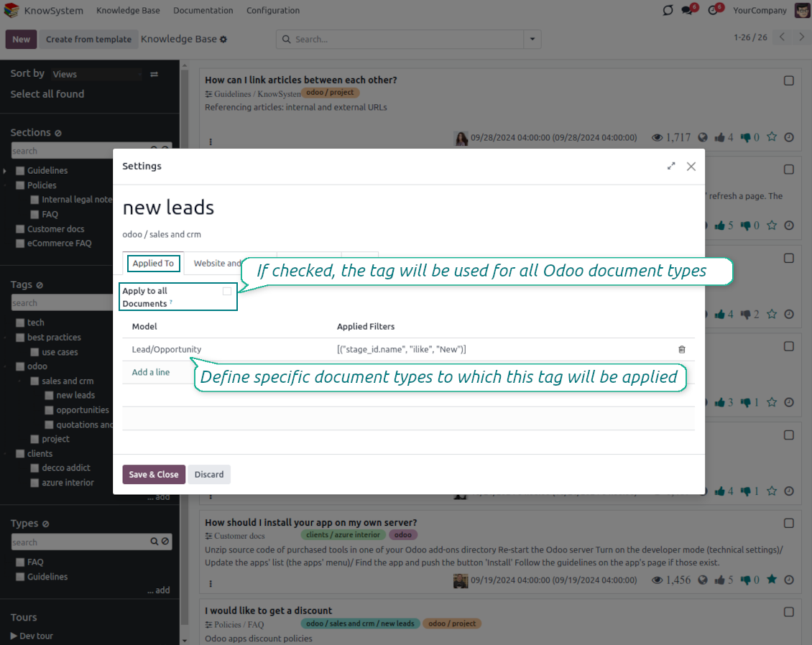Expand the Dev tour item
The image size is (812, 645).
pyautogui.click(x=32, y=636)
